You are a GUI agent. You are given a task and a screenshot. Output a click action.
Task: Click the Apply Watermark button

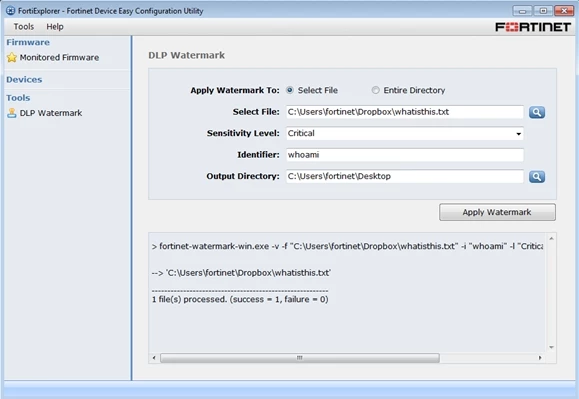pyautogui.click(x=497, y=212)
